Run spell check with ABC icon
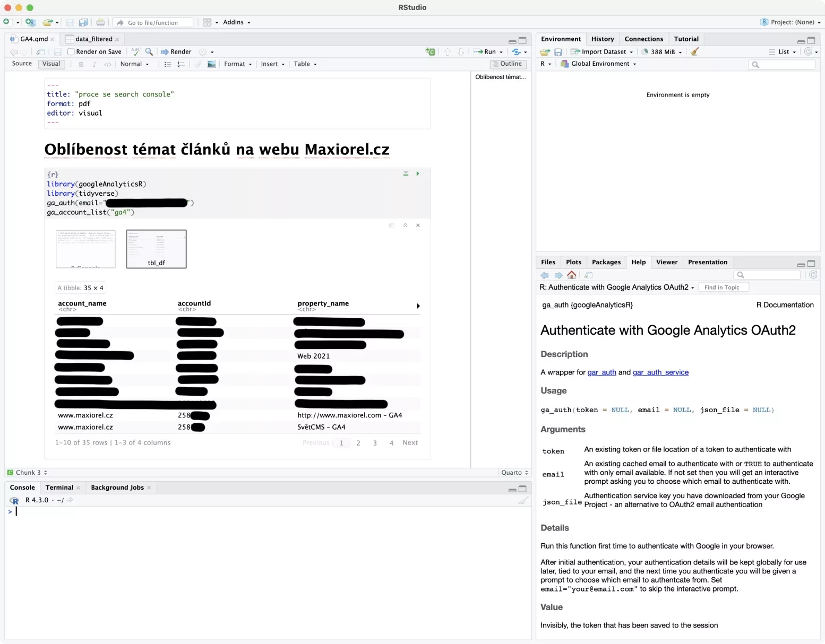Image resolution: width=825 pixels, height=644 pixels. click(136, 51)
